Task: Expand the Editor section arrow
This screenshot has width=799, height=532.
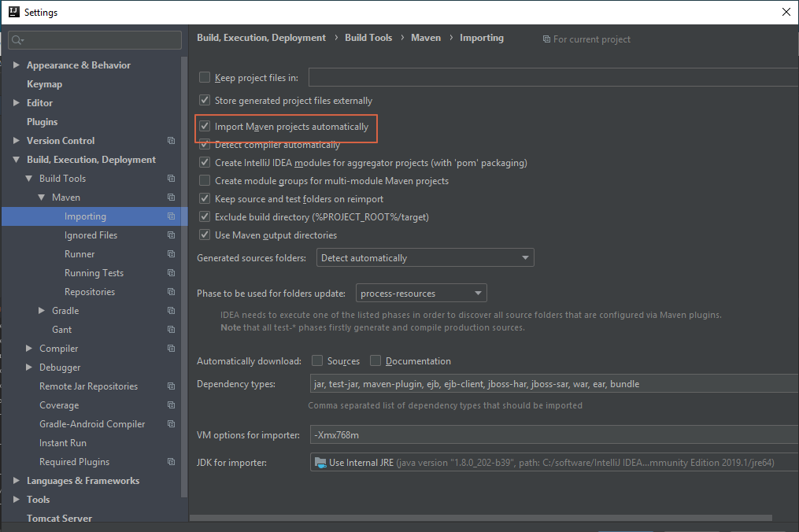Action: click(17, 102)
